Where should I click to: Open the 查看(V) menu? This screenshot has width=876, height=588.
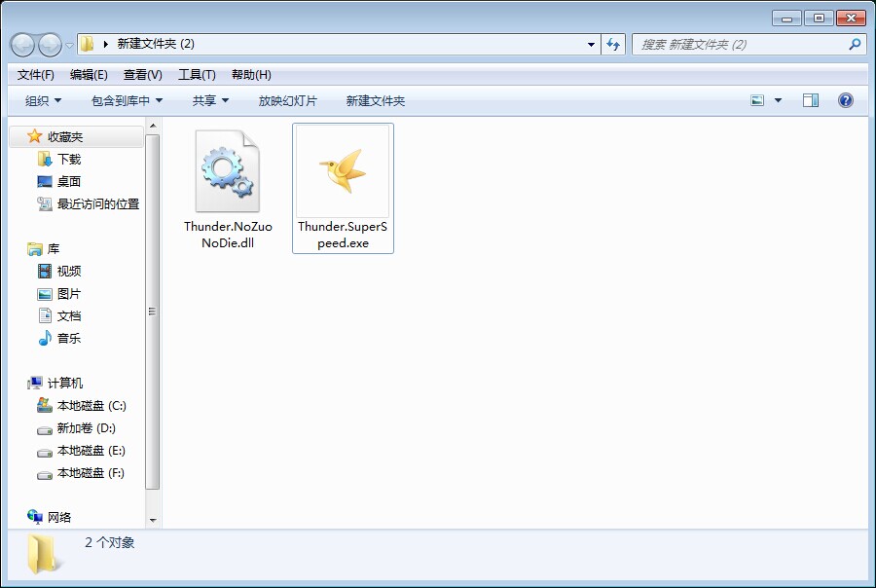click(142, 74)
